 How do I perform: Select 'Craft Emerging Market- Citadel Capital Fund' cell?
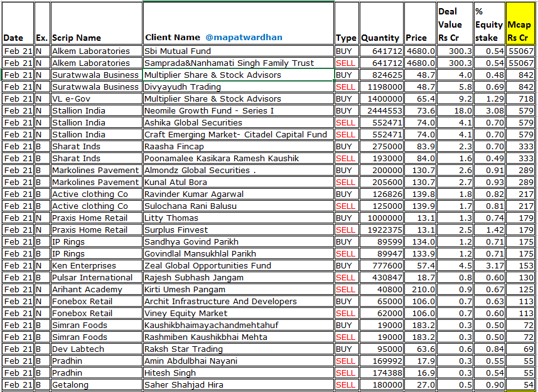239,135
